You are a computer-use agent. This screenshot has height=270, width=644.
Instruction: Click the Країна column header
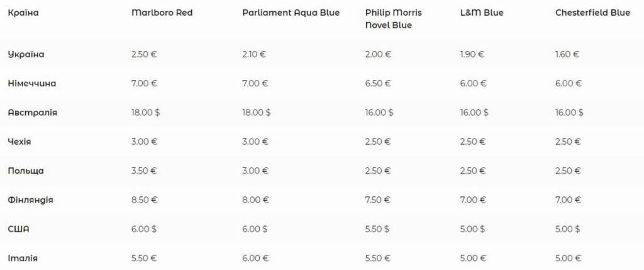(23, 13)
